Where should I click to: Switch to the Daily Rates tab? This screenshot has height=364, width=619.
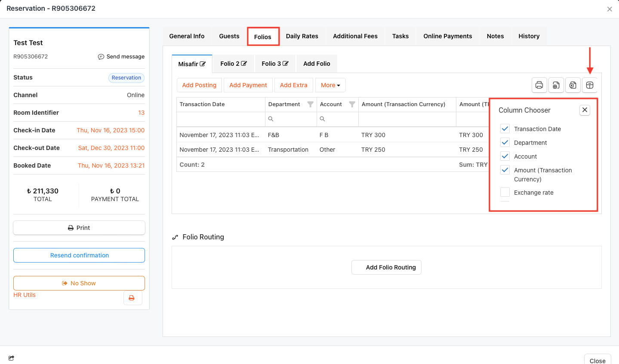[x=302, y=36]
